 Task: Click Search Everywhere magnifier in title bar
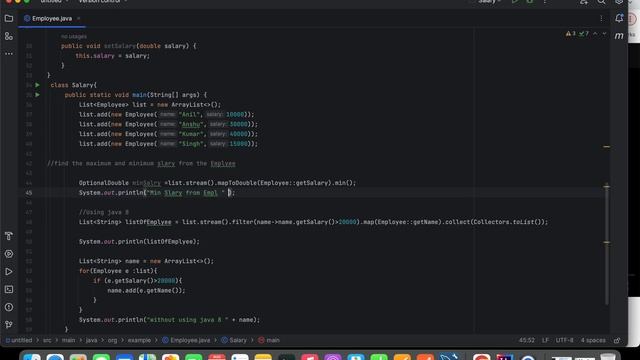[601, 2]
